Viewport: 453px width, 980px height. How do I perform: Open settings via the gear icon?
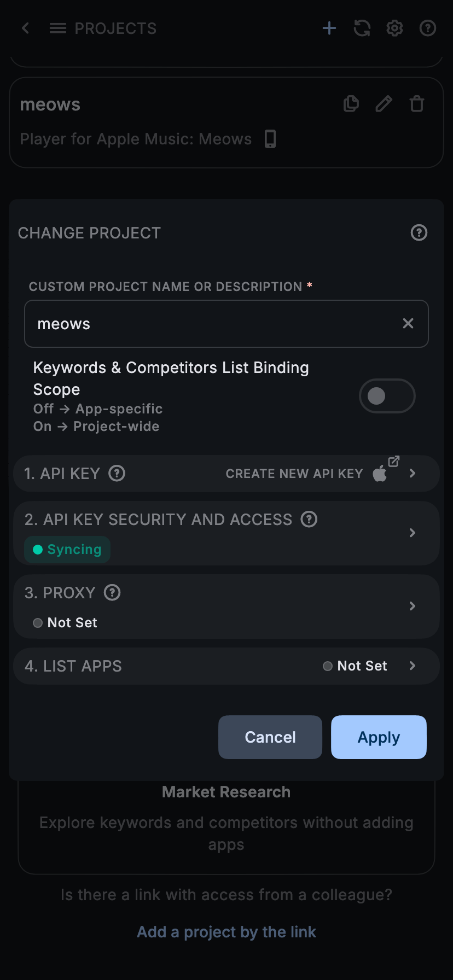(395, 28)
